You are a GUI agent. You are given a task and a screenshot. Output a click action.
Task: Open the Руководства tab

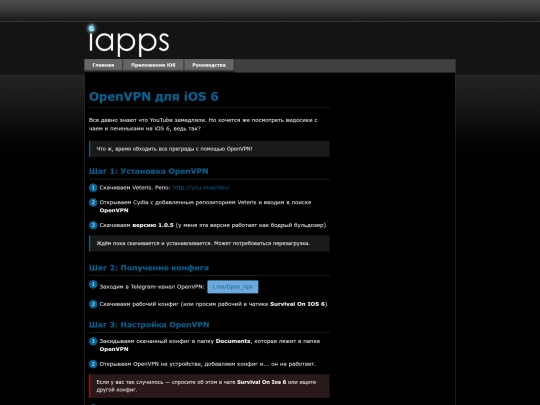tap(209, 65)
